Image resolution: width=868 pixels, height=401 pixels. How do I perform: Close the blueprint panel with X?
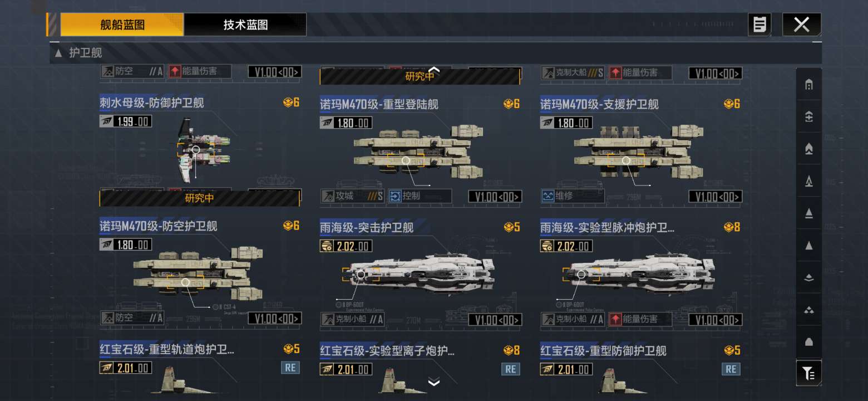pyautogui.click(x=802, y=25)
